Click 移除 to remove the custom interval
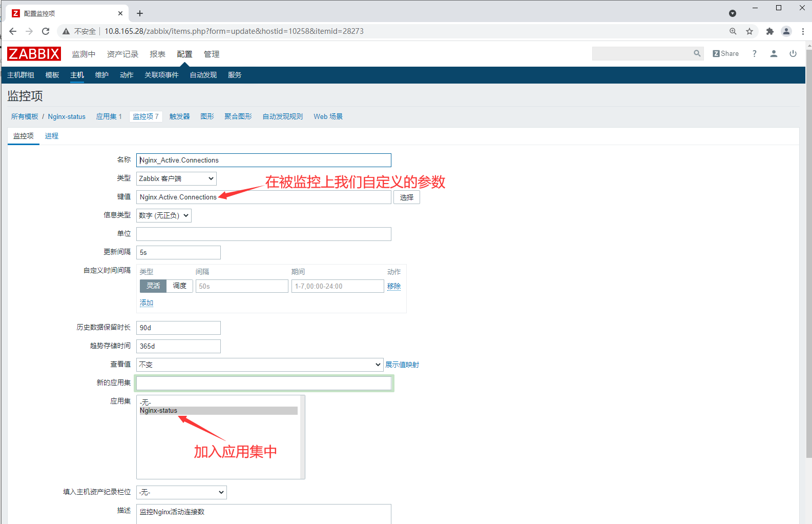This screenshot has height=524, width=812. 394,286
